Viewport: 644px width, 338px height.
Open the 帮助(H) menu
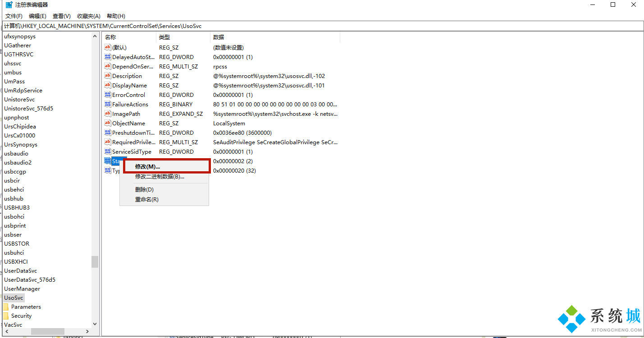point(116,16)
